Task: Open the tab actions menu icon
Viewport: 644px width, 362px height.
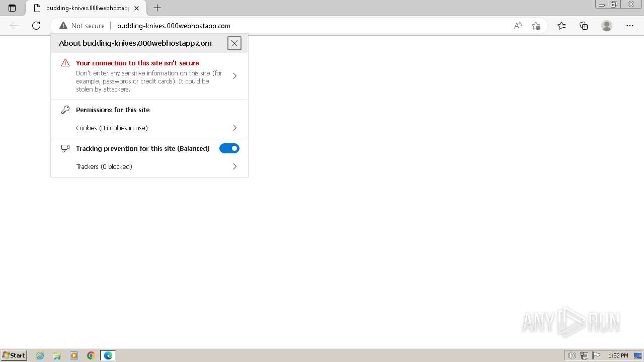Action: click(x=12, y=8)
